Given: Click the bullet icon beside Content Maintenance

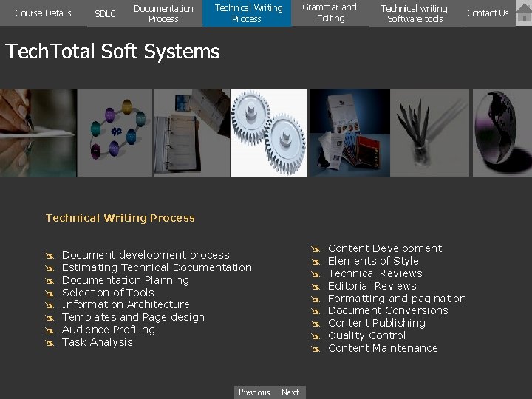Looking at the screenshot, I should click(316, 349).
